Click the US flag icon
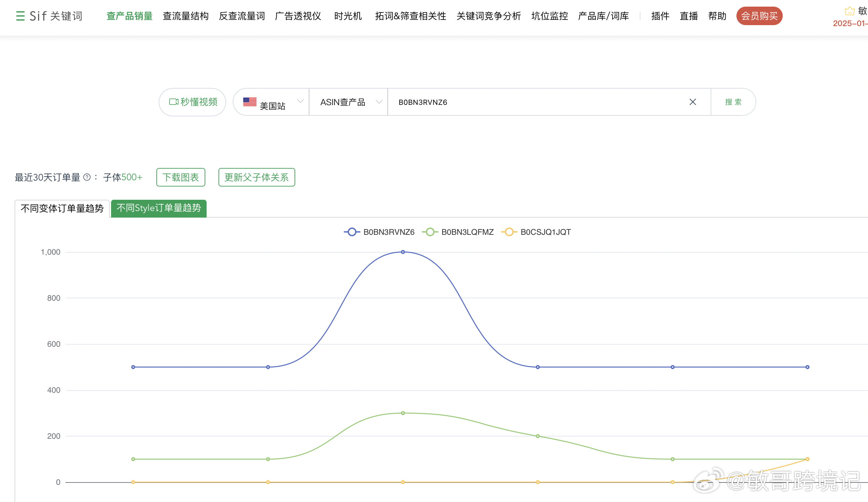This screenshot has height=502, width=868. (250, 102)
